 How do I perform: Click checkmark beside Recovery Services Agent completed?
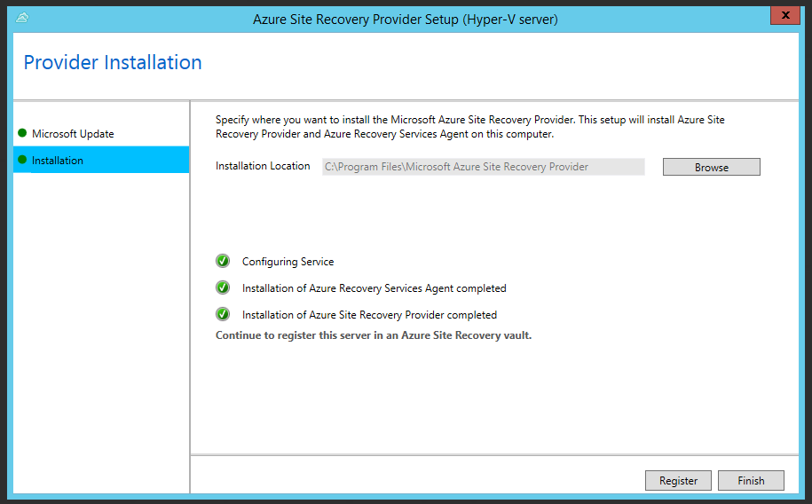pyautogui.click(x=223, y=287)
